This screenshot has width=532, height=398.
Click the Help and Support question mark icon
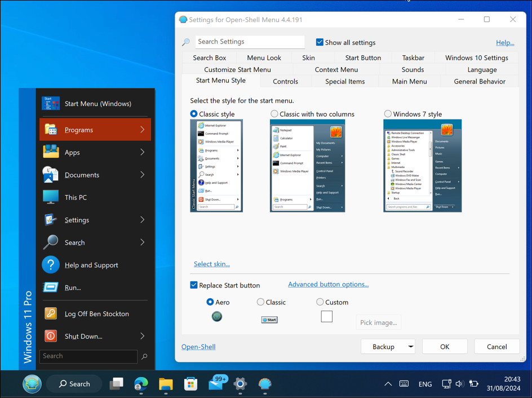coord(51,265)
